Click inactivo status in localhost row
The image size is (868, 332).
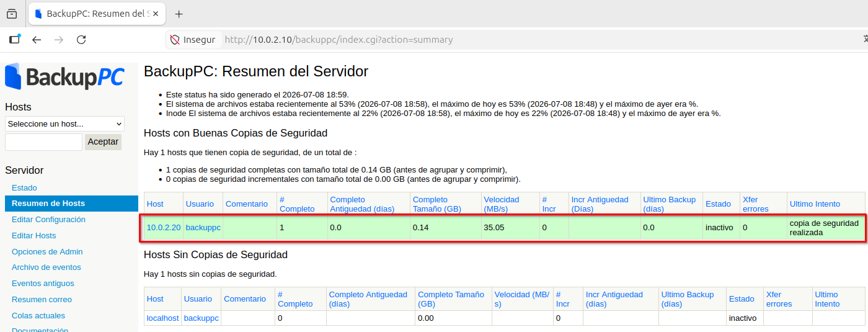point(743,318)
